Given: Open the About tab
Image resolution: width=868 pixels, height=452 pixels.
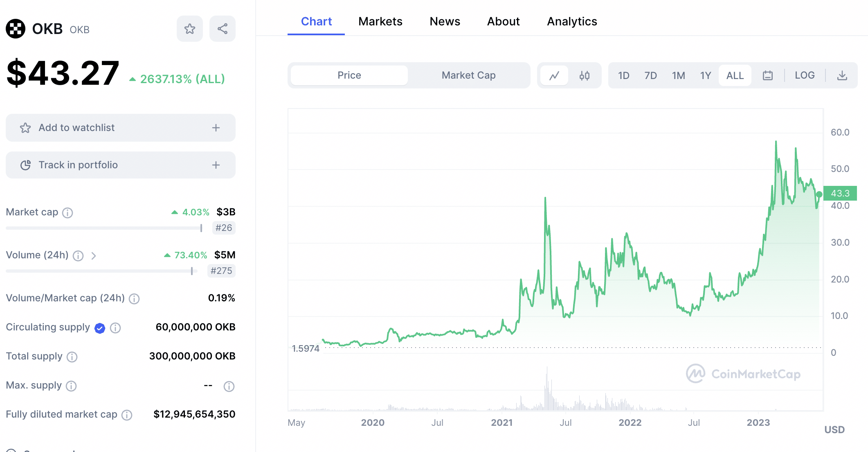Looking at the screenshot, I should point(504,21).
